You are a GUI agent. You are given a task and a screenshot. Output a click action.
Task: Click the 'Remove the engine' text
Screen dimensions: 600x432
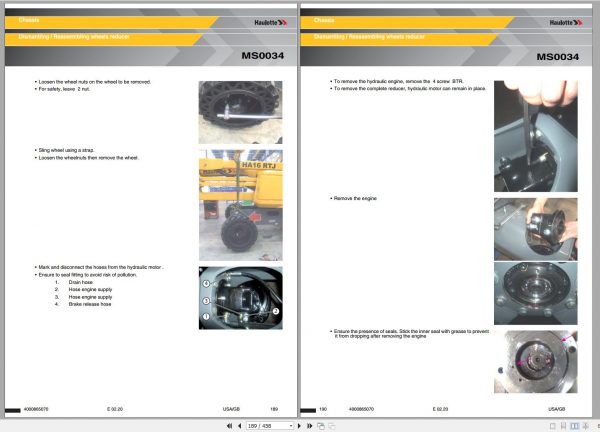354,198
